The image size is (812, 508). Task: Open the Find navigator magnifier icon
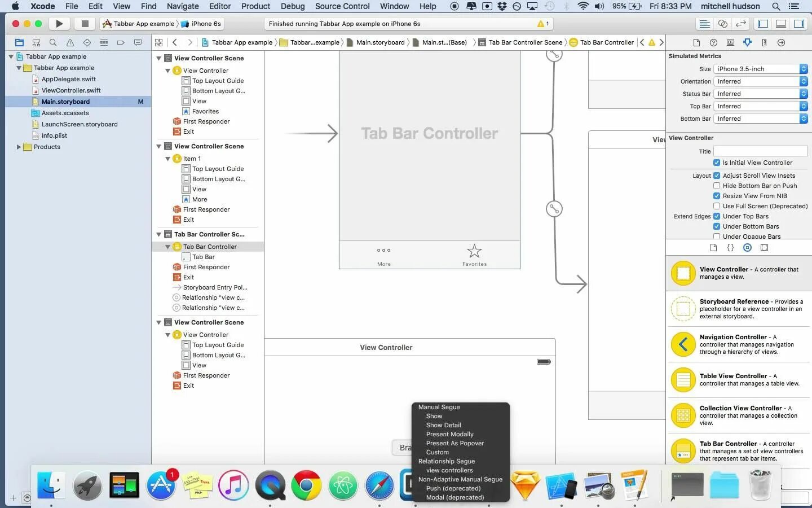pyautogui.click(x=53, y=42)
